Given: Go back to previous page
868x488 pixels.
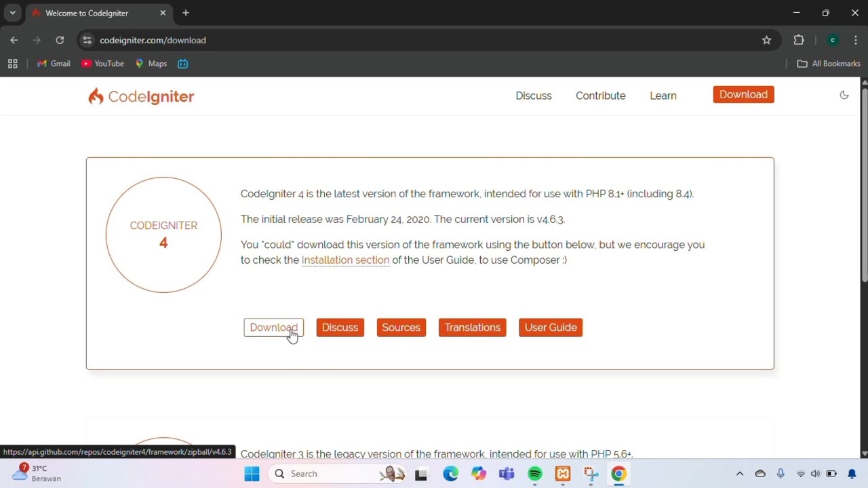Looking at the screenshot, I should coord(14,40).
